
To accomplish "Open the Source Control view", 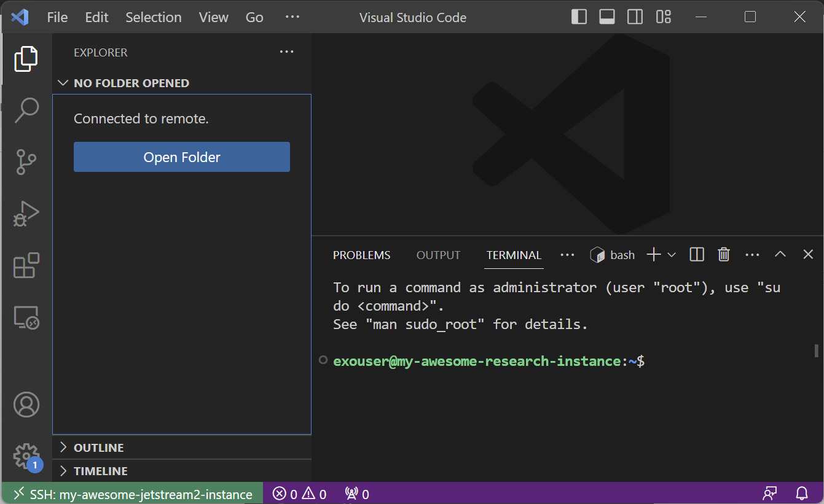I will pyautogui.click(x=26, y=162).
